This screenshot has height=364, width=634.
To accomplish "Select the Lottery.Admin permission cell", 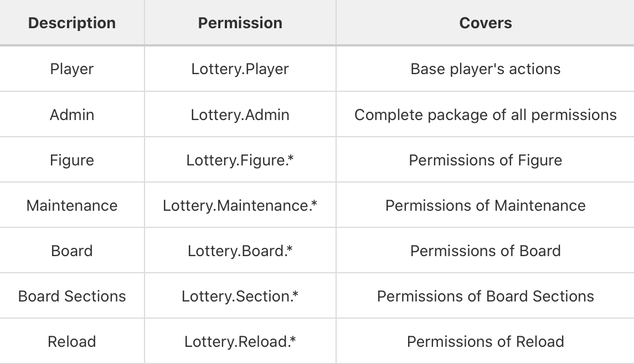I will coord(240,115).
